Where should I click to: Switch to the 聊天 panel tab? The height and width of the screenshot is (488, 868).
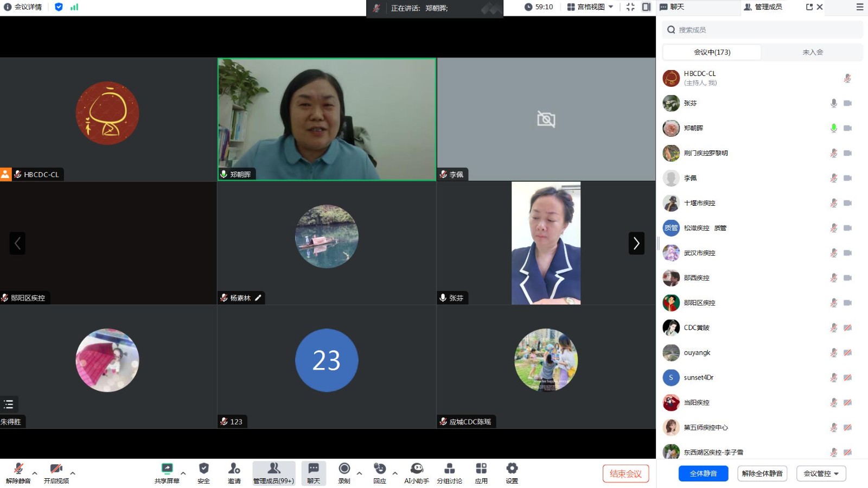[x=673, y=7]
